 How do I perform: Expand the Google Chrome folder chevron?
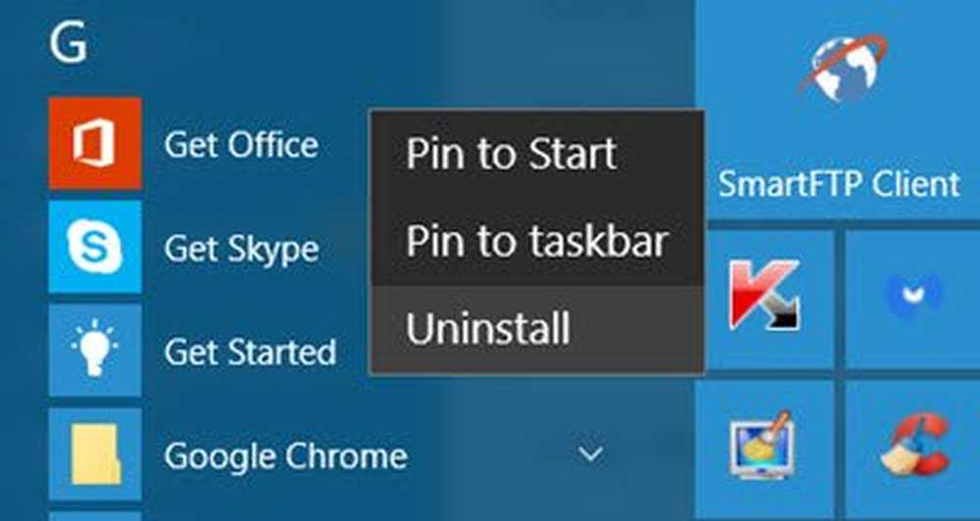click(591, 454)
